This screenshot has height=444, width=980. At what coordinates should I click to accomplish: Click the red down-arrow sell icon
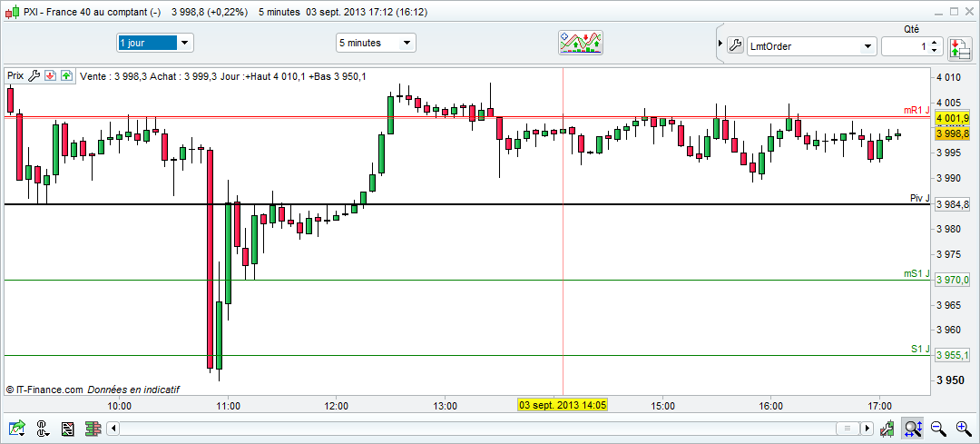point(51,75)
